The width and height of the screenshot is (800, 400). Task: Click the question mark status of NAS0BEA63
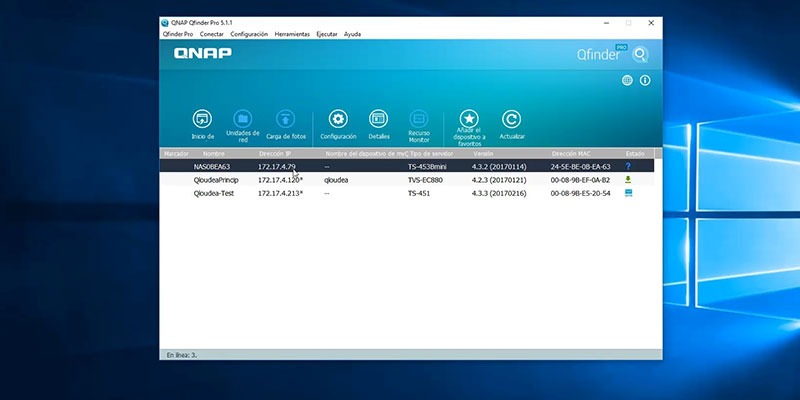(x=628, y=166)
